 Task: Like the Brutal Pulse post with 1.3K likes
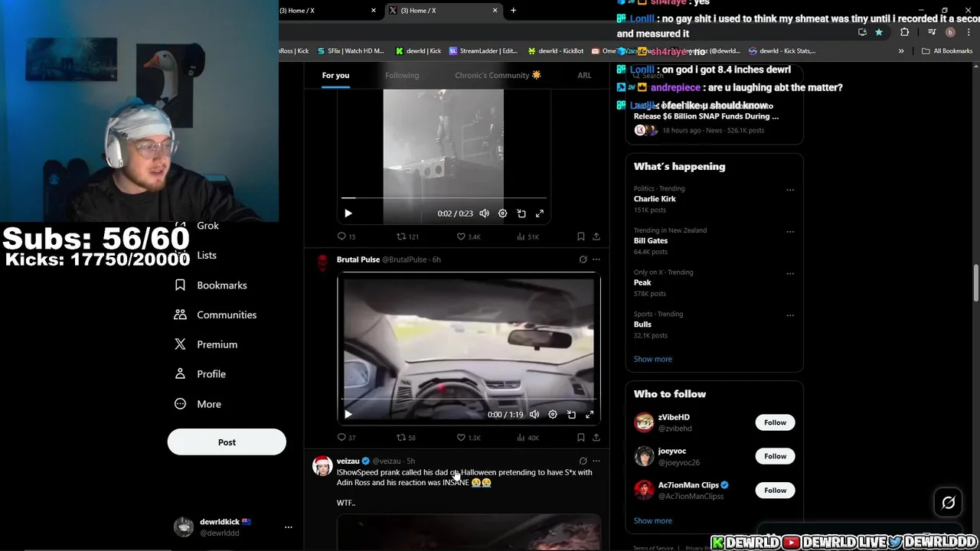point(468,438)
